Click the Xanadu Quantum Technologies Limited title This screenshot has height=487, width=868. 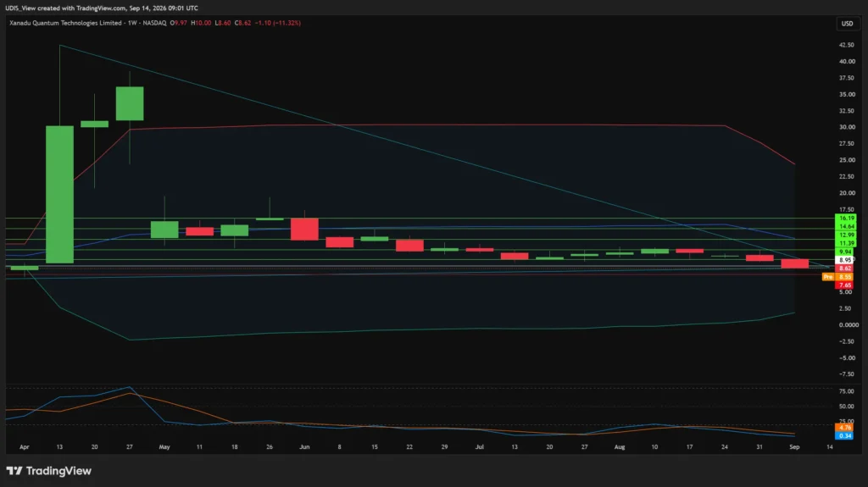[x=65, y=23]
